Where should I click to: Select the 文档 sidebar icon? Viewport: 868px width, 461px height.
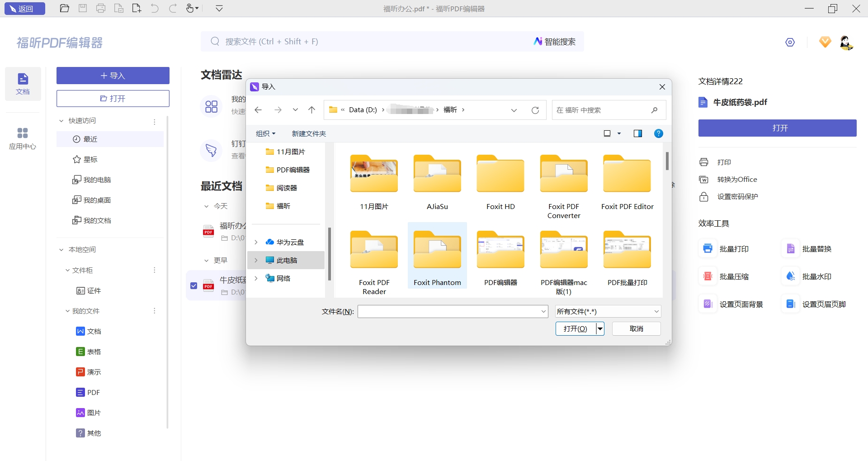point(23,84)
